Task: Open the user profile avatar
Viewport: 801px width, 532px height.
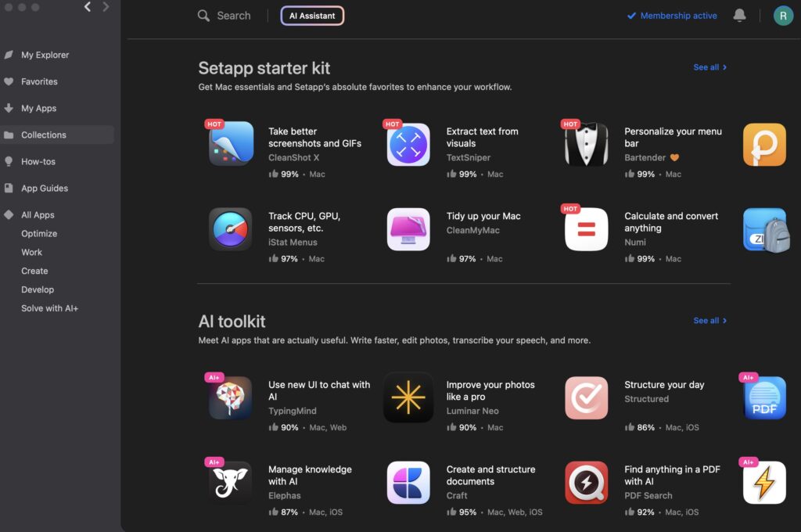Action: (x=782, y=16)
